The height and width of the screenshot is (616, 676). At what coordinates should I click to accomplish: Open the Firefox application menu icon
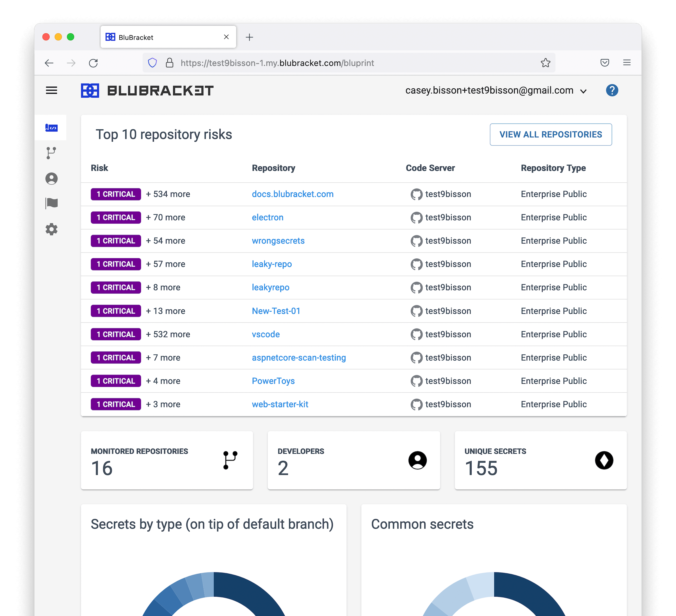(x=627, y=62)
